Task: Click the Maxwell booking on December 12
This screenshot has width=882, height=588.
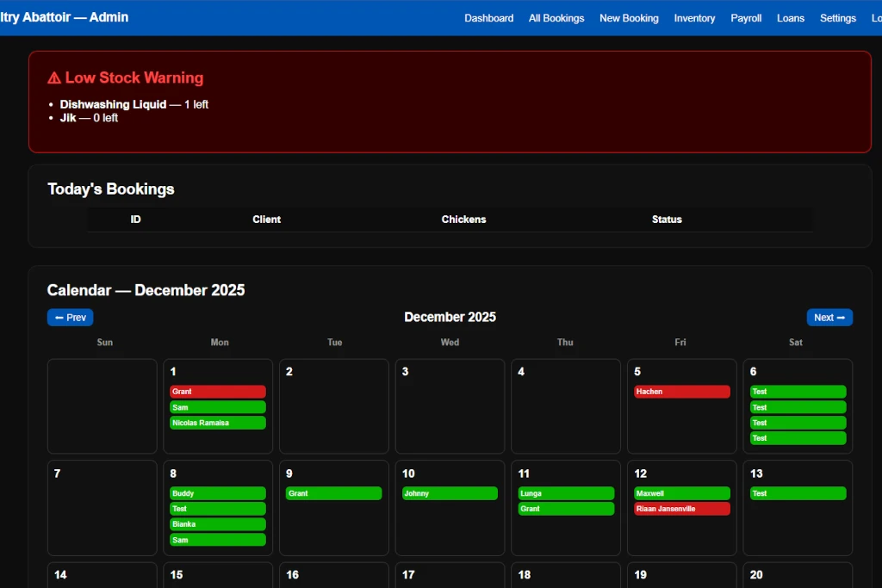Action: (681, 493)
